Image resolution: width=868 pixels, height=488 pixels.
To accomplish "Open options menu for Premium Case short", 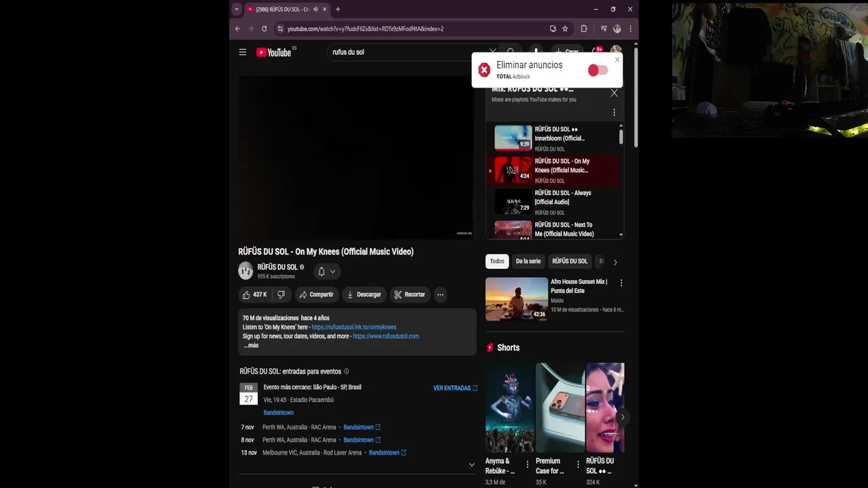I will (x=578, y=464).
